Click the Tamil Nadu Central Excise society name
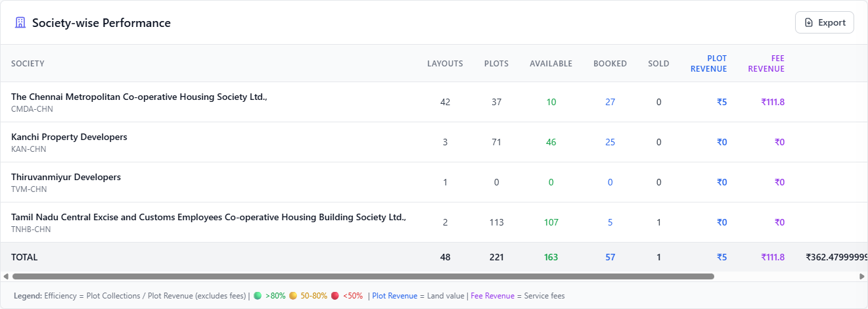This screenshot has height=309, width=868. coord(208,217)
